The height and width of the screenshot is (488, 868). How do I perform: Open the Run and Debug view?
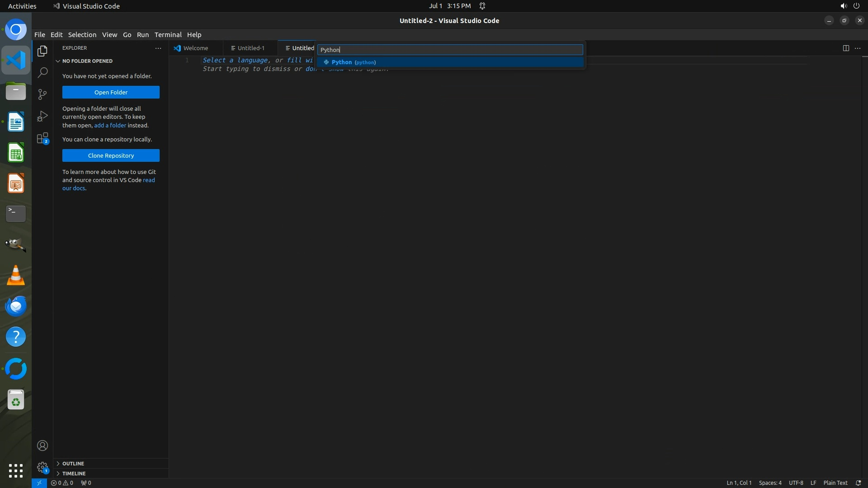tap(42, 116)
